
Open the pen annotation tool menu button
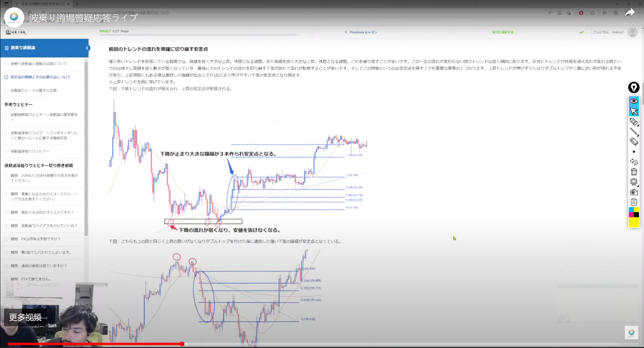[634, 87]
